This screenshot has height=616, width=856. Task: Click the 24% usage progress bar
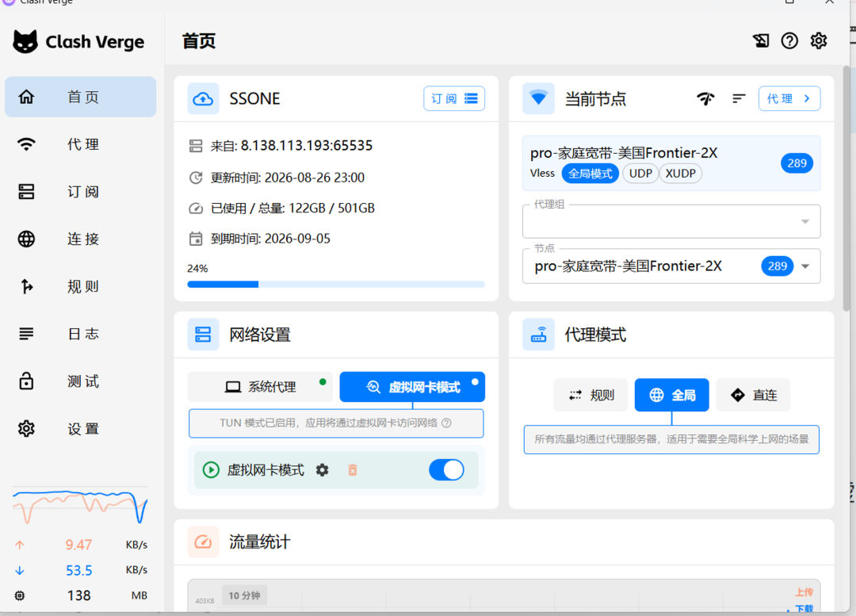(x=336, y=284)
